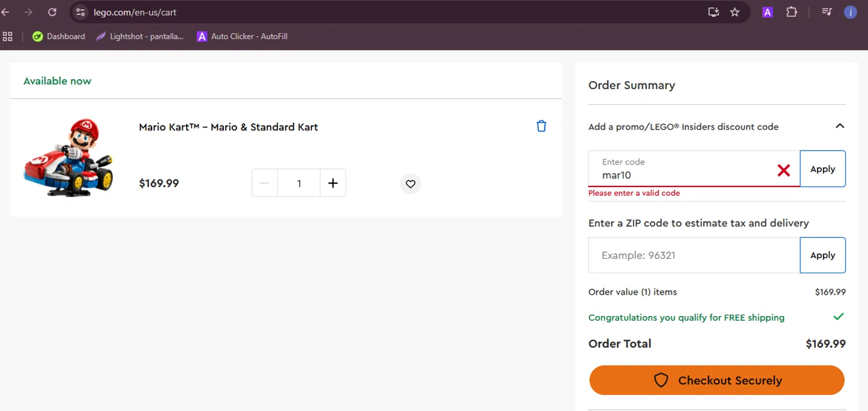This screenshot has height=411, width=868.
Task: Add Mario Kart to wishlist heart icon
Action: click(x=410, y=184)
